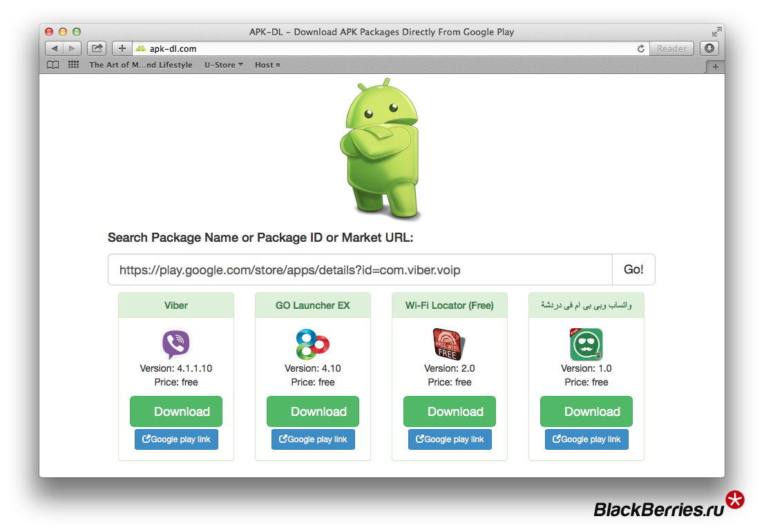Click the GO Launcher EX card title
The height and width of the screenshot is (532, 764).
point(313,305)
